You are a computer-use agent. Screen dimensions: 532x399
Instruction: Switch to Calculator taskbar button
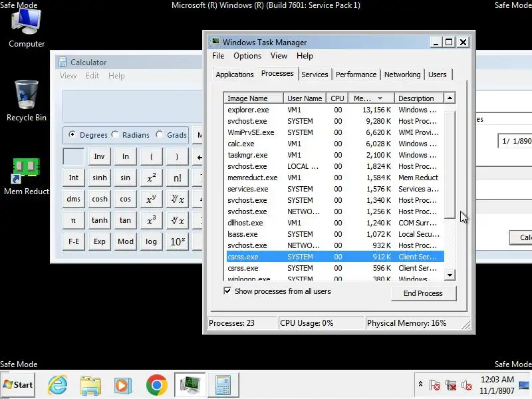pos(223,385)
